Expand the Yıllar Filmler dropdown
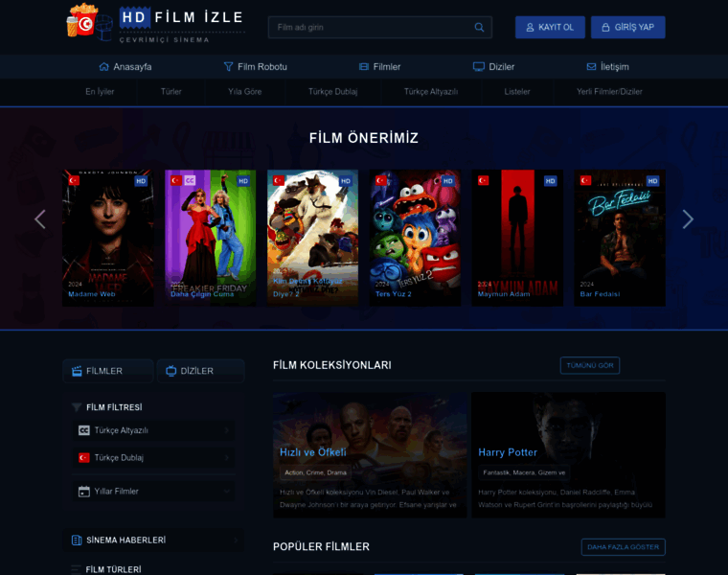This screenshot has height=575, width=728. [227, 492]
